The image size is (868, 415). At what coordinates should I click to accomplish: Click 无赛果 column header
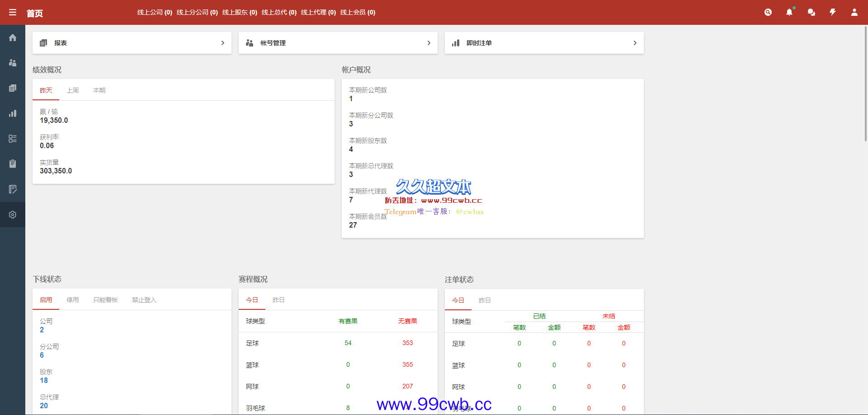point(408,321)
